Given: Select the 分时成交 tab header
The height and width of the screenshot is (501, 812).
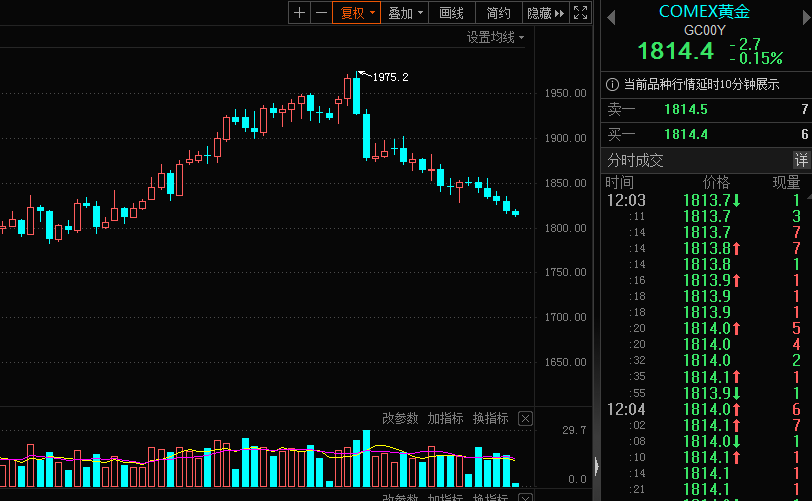Looking at the screenshot, I should (636, 160).
